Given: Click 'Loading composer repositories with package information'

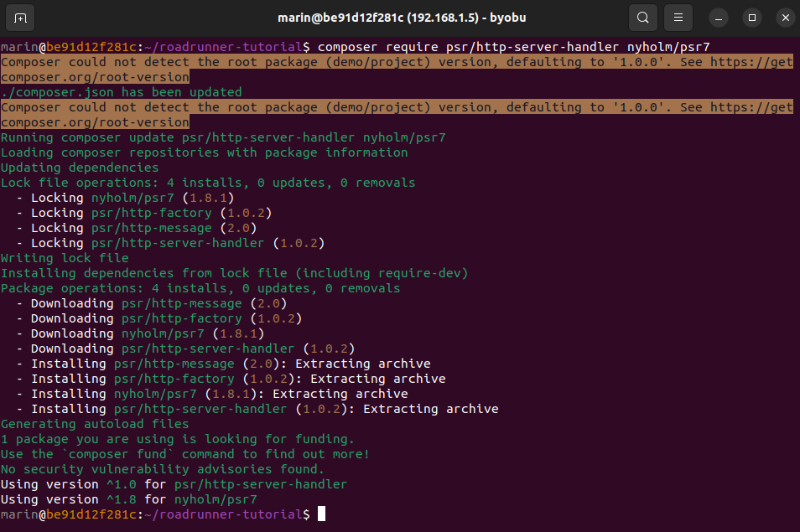Looking at the screenshot, I should 205,152.
